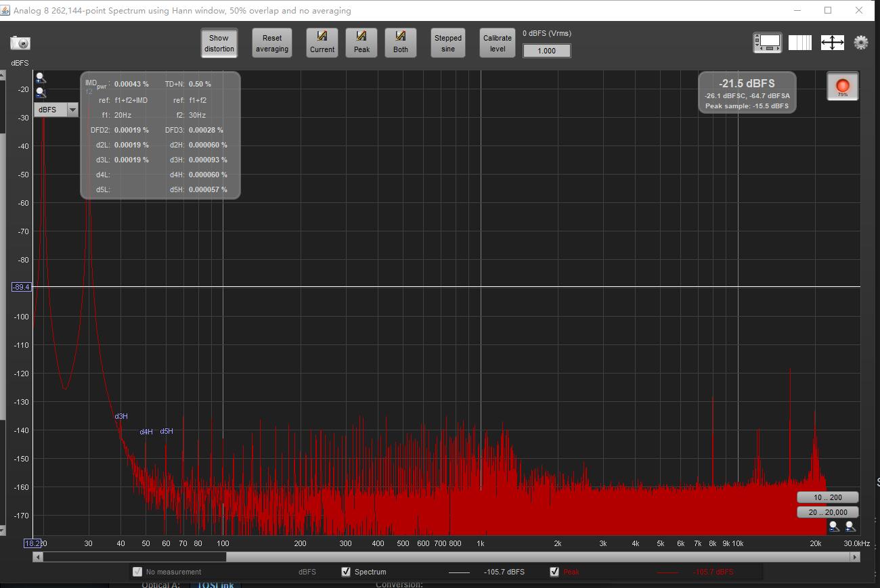This screenshot has height=588, width=880.
Task: Set frequency range to 10 .. 200
Action: pyautogui.click(x=828, y=497)
